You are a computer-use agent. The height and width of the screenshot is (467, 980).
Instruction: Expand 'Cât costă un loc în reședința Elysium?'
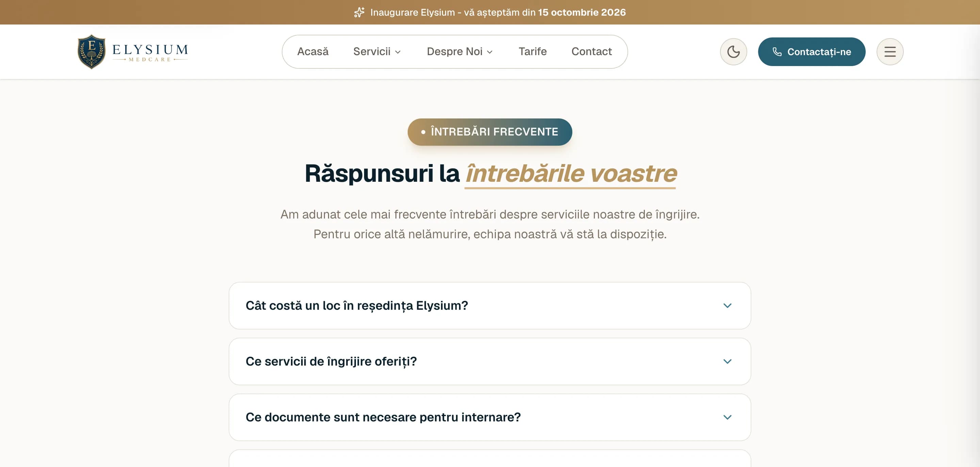[490, 306]
